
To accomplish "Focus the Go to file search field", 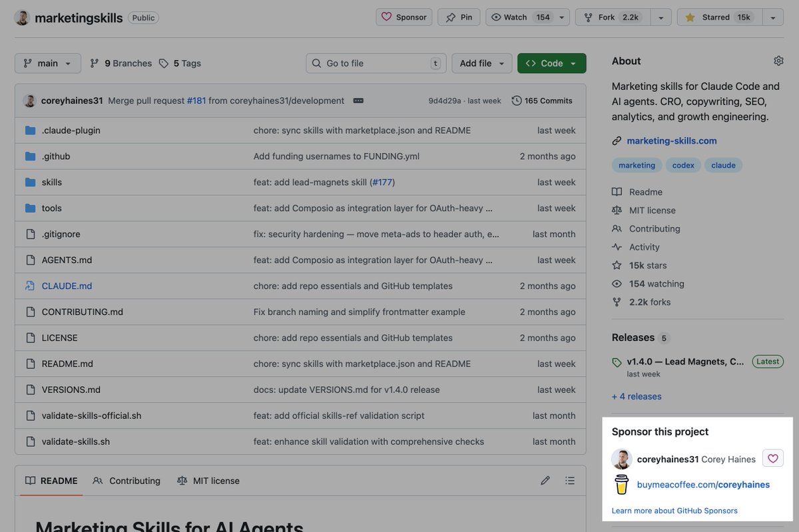I will pos(376,63).
